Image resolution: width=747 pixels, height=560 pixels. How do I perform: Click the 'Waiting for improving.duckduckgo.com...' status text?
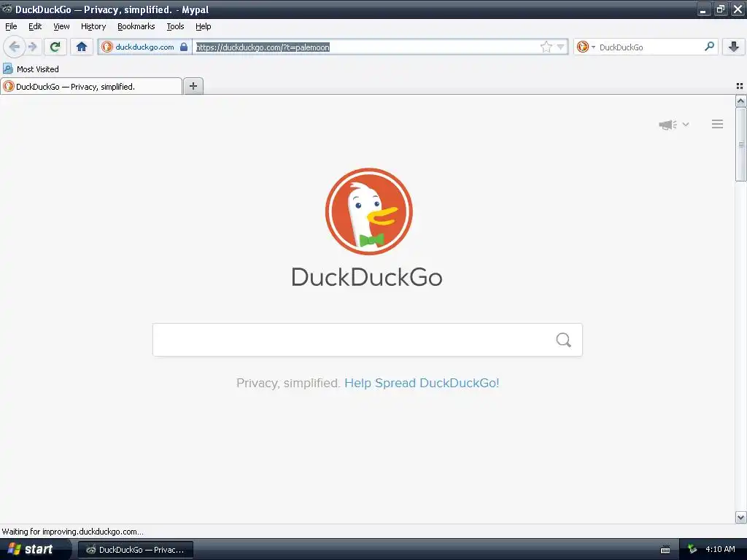tap(73, 532)
